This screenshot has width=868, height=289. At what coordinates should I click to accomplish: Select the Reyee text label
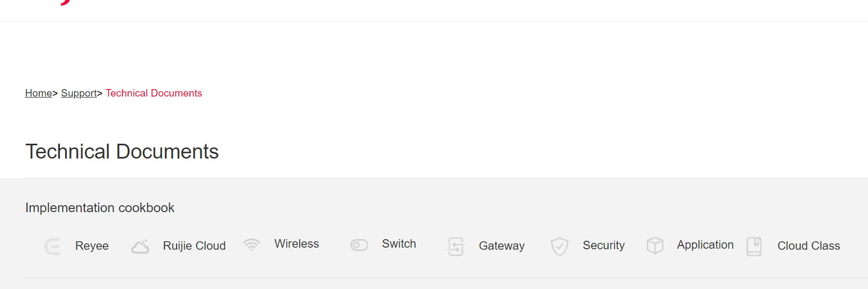[x=92, y=246]
